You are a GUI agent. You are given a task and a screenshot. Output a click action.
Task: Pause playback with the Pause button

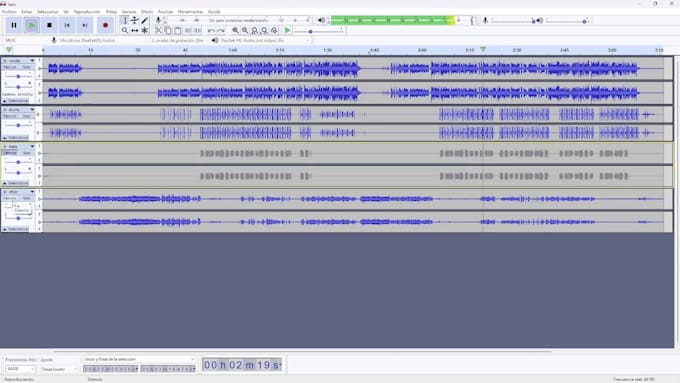(x=14, y=25)
